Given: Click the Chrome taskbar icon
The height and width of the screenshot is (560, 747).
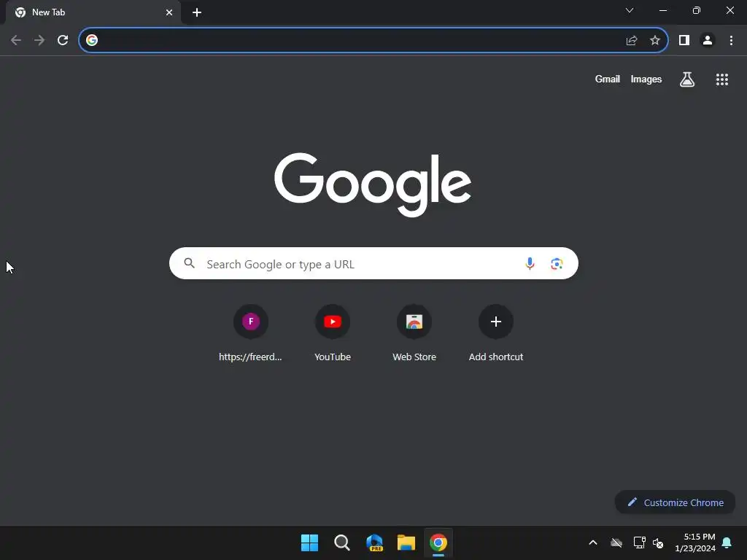Looking at the screenshot, I should tap(438, 542).
